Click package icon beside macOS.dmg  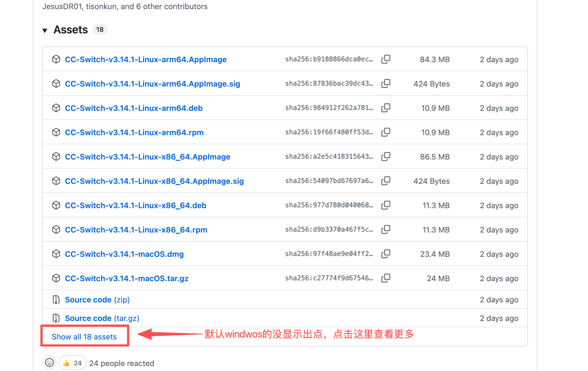pyautogui.click(x=56, y=254)
